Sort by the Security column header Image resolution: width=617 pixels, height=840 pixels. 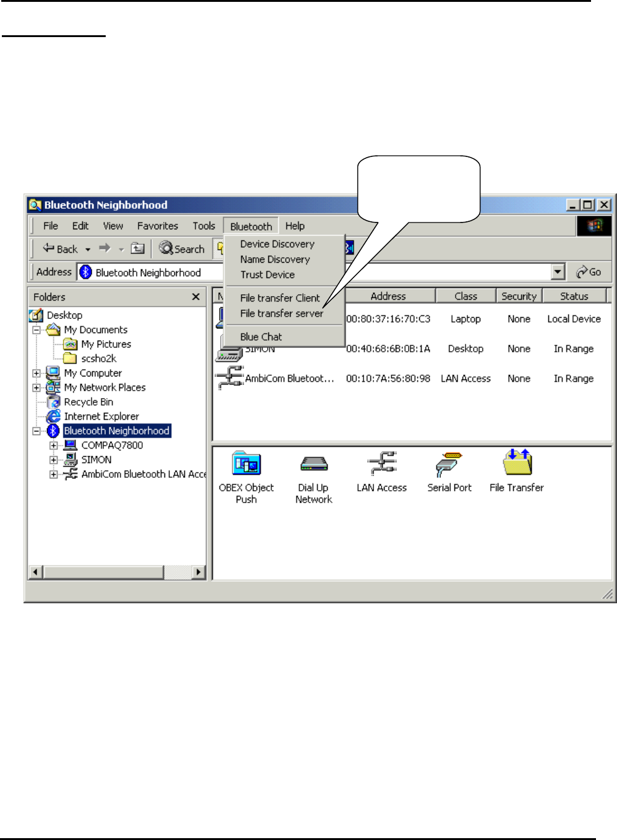click(519, 296)
